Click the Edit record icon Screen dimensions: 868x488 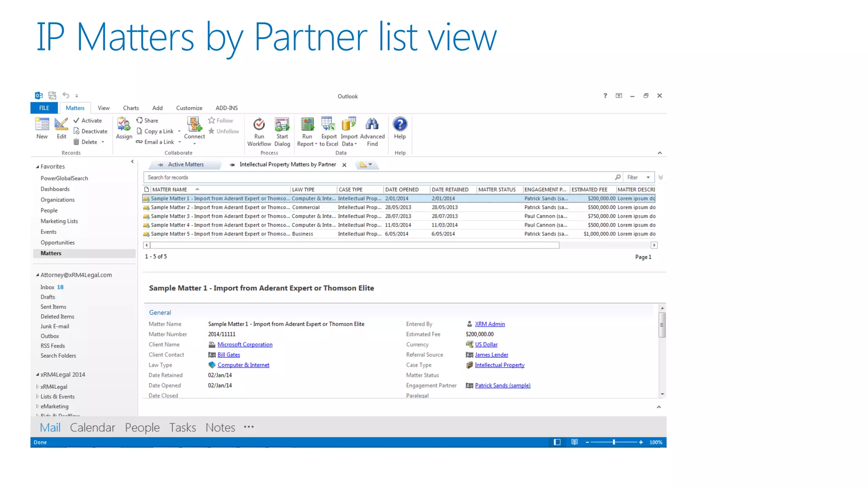pyautogui.click(x=61, y=124)
